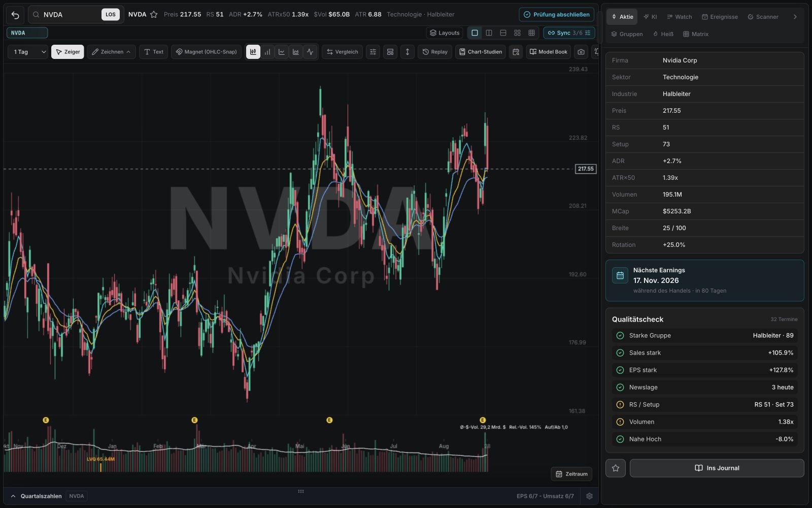This screenshot has width=812, height=508.
Task: Toggle Replay mode
Action: [x=435, y=52]
